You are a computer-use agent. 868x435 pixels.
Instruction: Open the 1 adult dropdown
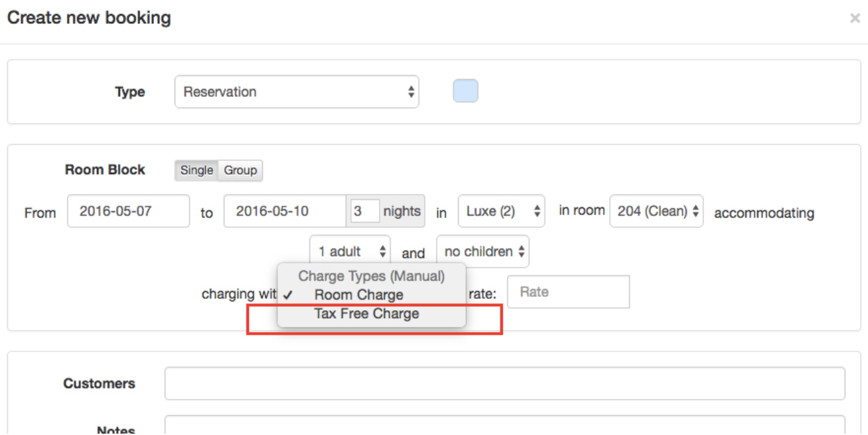click(x=350, y=252)
